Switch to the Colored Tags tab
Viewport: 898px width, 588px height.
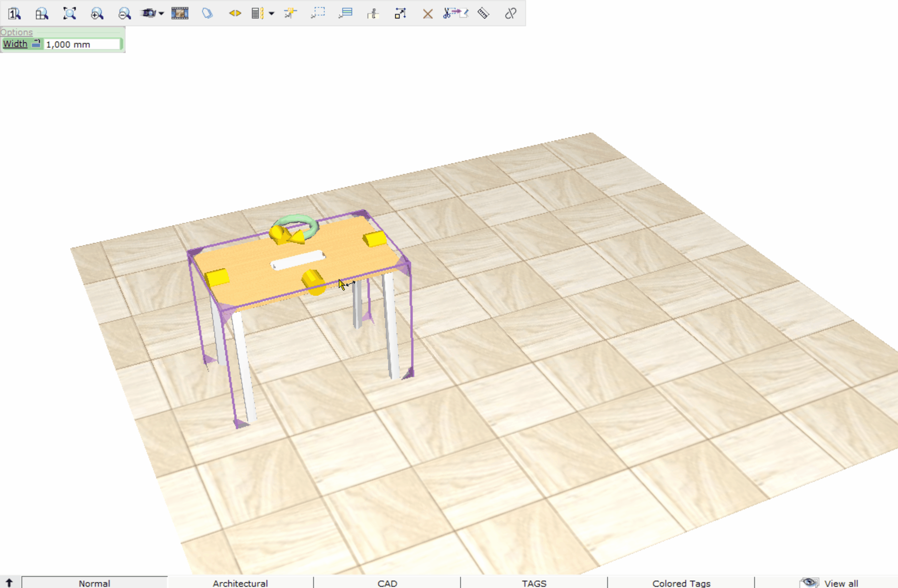pyautogui.click(x=681, y=583)
